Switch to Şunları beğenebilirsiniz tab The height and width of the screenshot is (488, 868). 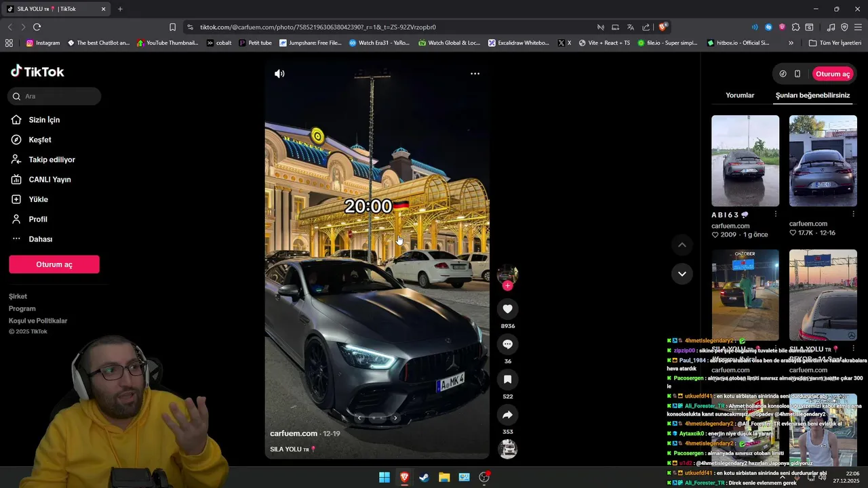coord(812,96)
